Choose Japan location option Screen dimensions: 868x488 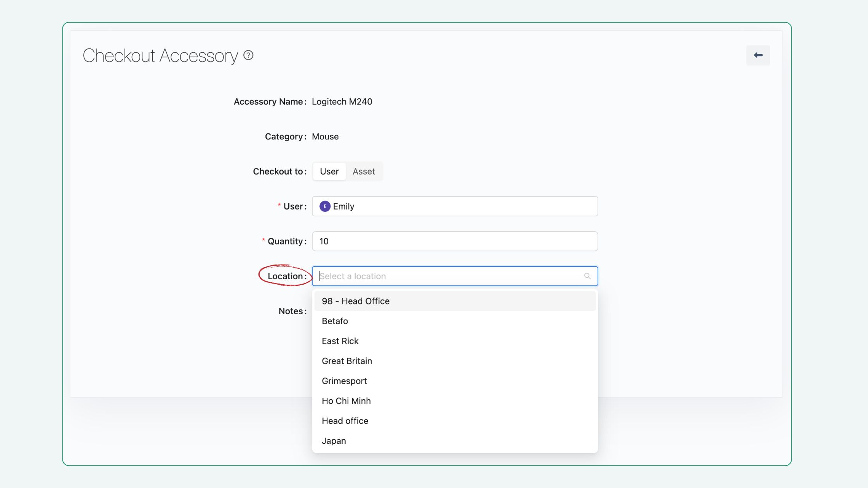[x=334, y=441]
